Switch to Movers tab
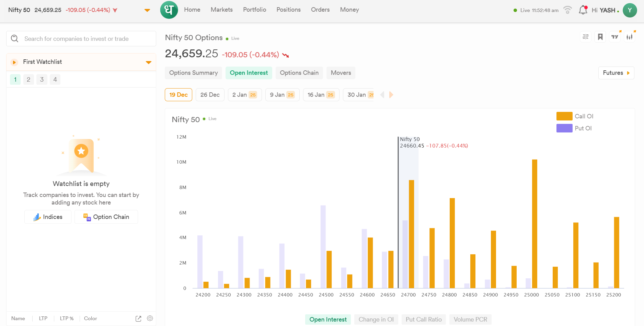This screenshot has width=644, height=326. click(x=341, y=73)
